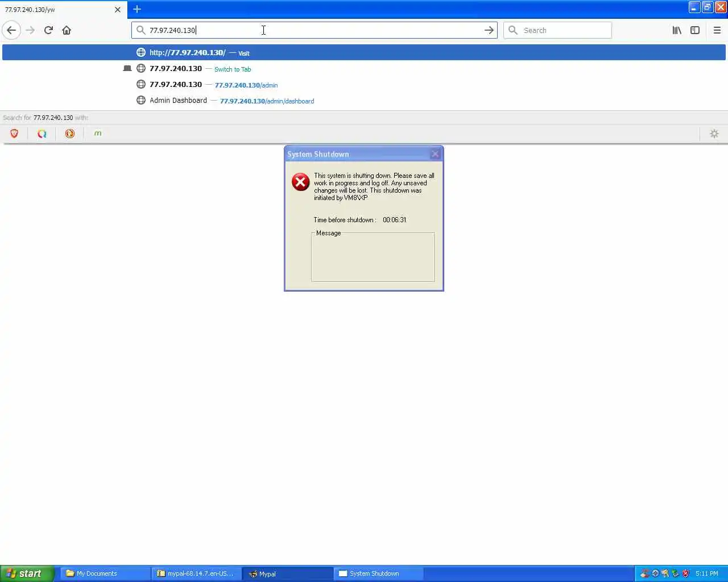Select the Mypal taskbar button
728x582 pixels.
pos(287,573)
